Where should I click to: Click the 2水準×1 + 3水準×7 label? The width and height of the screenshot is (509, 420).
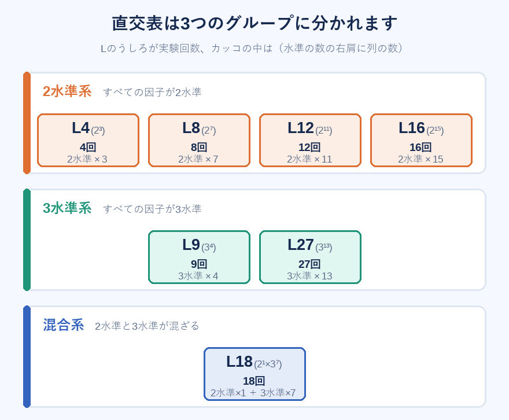253,393
